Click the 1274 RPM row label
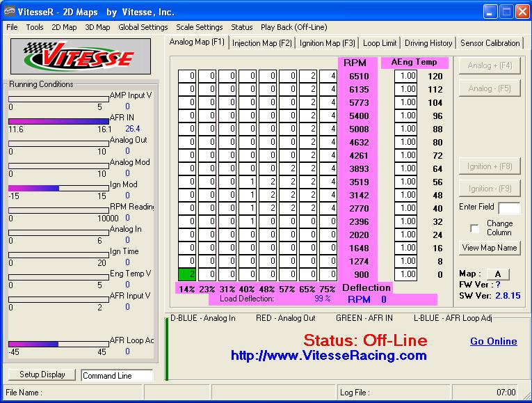Screen dimensions: 532x403 click(x=359, y=262)
